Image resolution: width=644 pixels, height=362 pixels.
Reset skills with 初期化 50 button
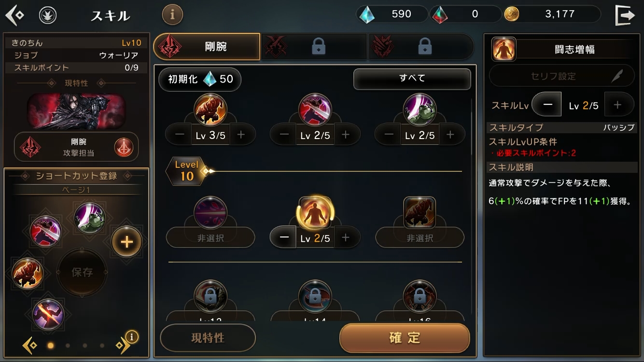(x=200, y=79)
